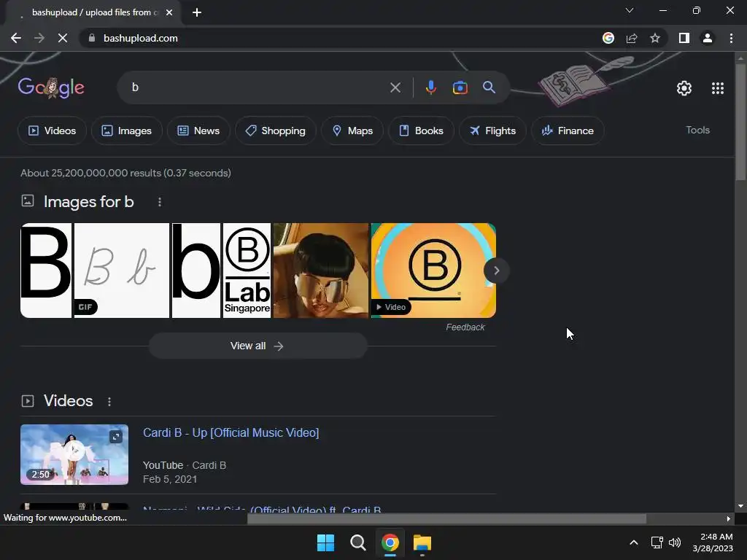Switch to the Shopping filter
The image size is (747, 560).
275,131
